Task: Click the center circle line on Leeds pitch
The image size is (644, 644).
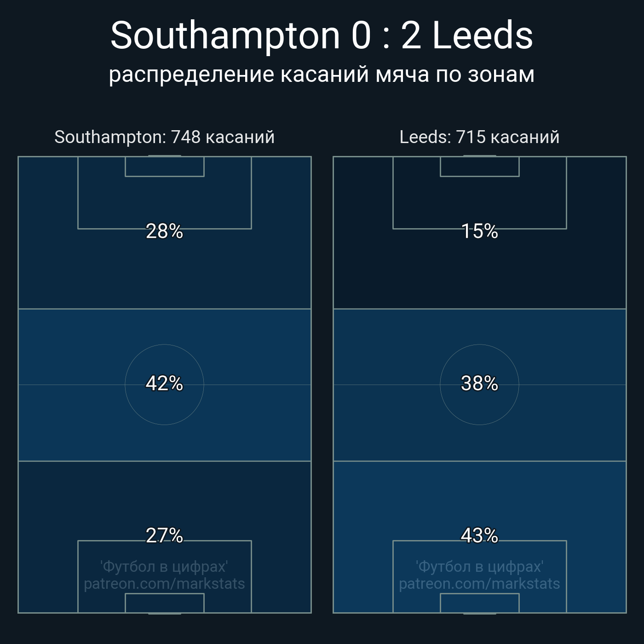Action: [x=479, y=345]
